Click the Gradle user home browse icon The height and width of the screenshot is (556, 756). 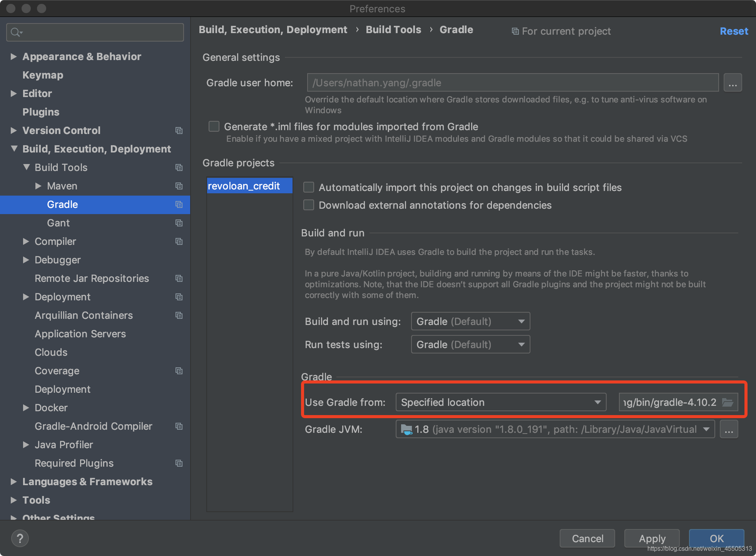(x=733, y=83)
